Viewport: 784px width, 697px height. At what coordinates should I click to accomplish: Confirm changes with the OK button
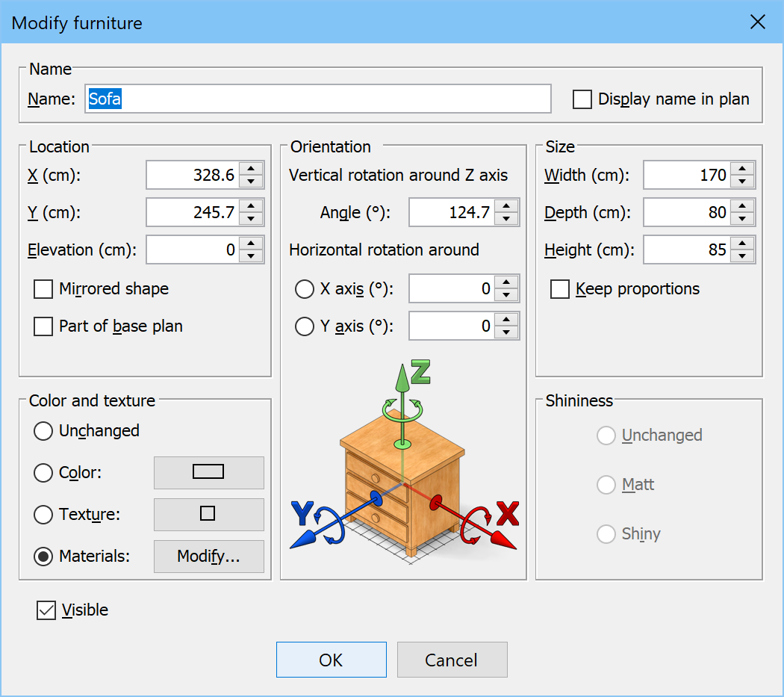click(x=331, y=660)
